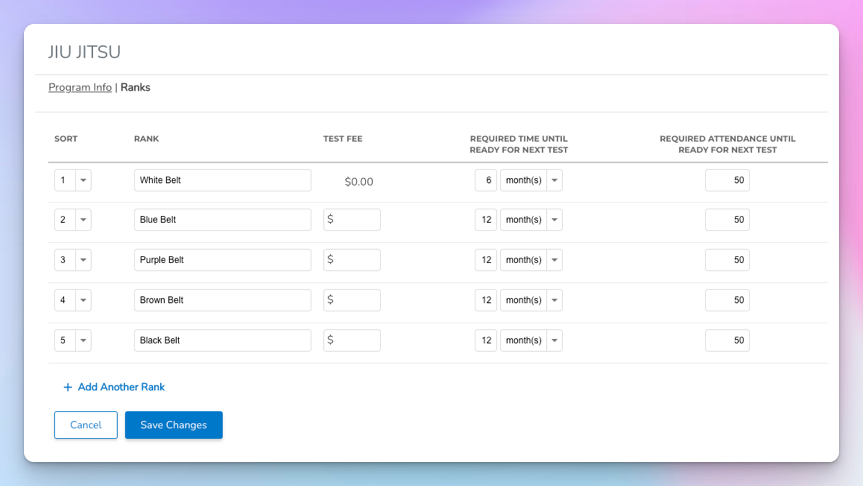The height and width of the screenshot is (486, 863).
Task: Click the $0.00 White Belt test fee
Action: (359, 182)
